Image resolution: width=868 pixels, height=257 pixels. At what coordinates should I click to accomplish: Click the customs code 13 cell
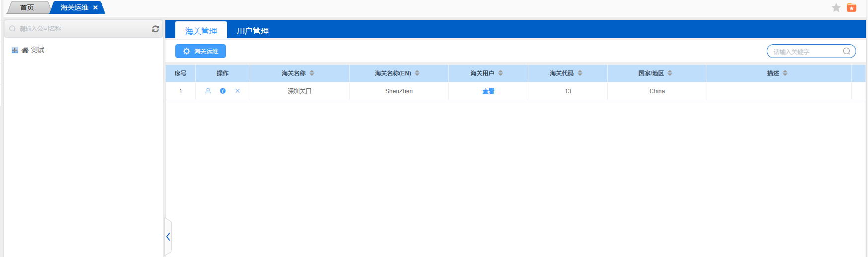(568, 91)
